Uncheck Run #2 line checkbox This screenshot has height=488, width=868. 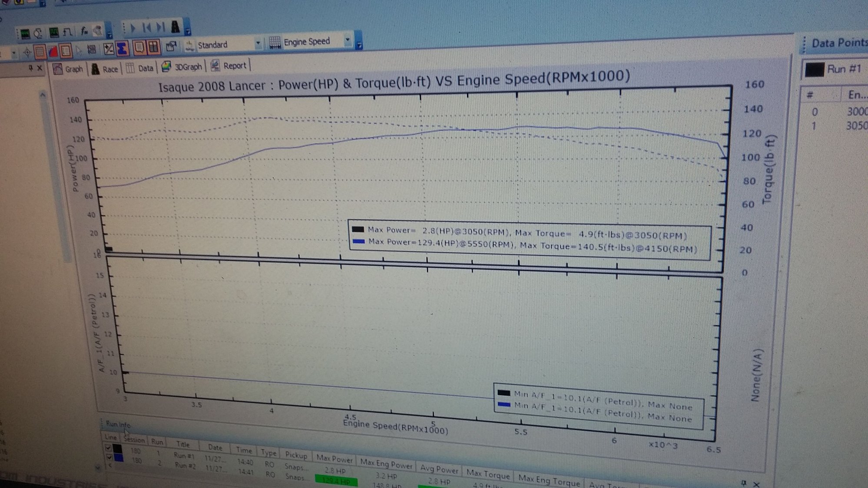pyautogui.click(x=109, y=457)
